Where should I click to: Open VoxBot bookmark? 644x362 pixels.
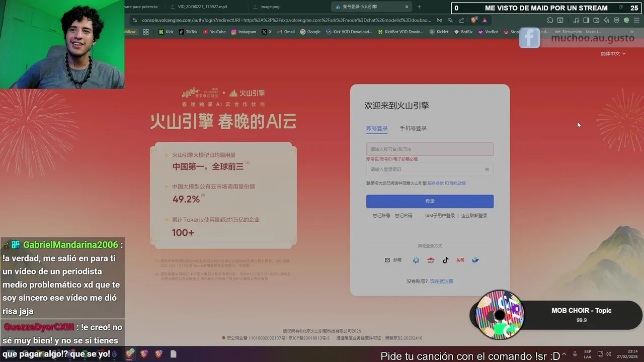click(488, 32)
